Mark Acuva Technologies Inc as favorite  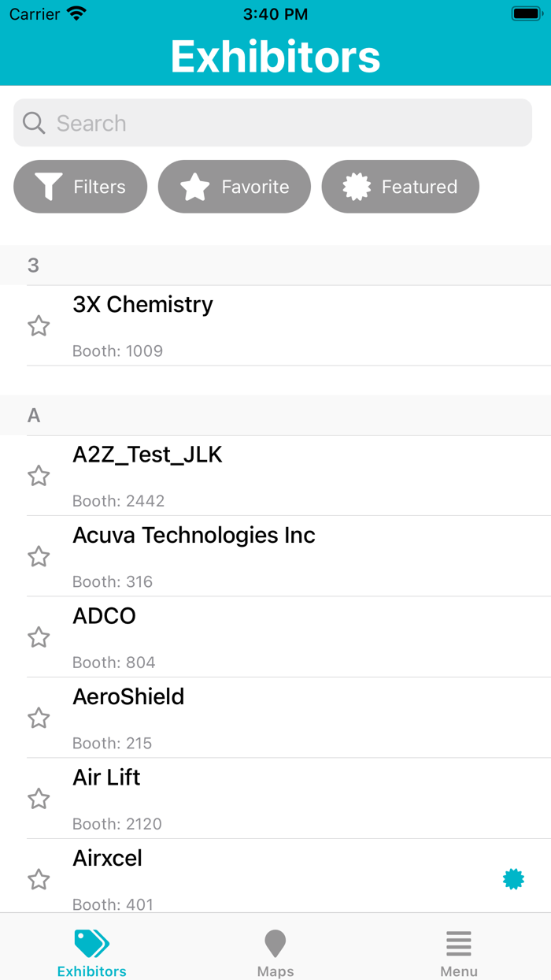[39, 556]
